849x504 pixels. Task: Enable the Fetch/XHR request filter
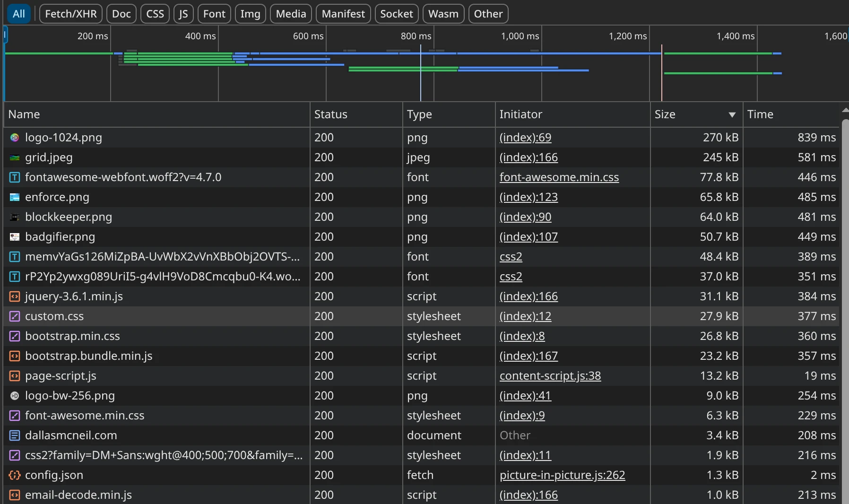point(71,14)
